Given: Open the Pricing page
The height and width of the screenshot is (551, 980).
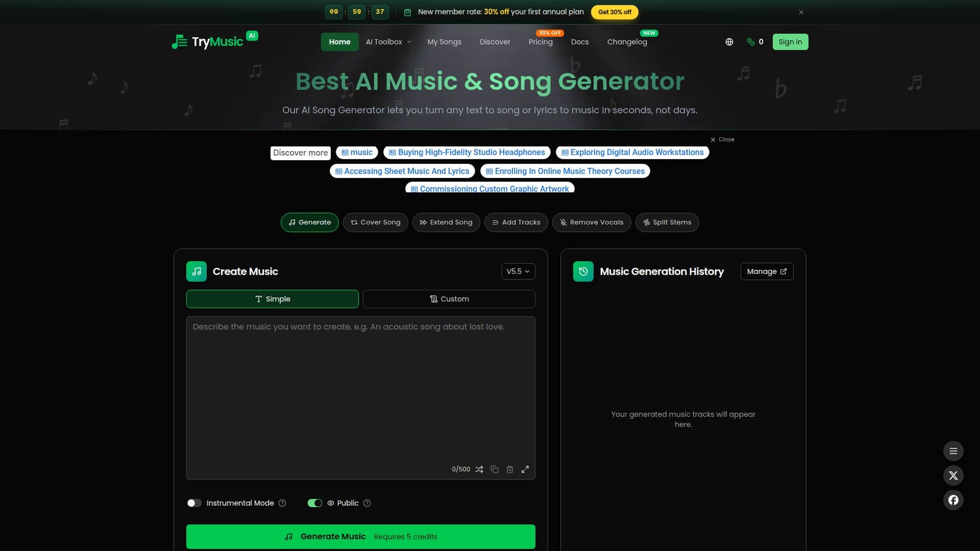Looking at the screenshot, I should (541, 42).
